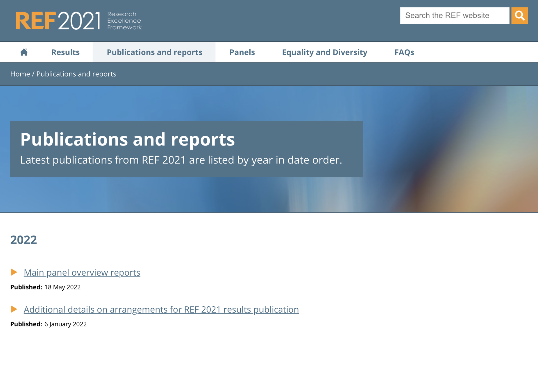This screenshot has height=392, width=538.
Task: Open Main panel overview reports link
Action: point(82,272)
